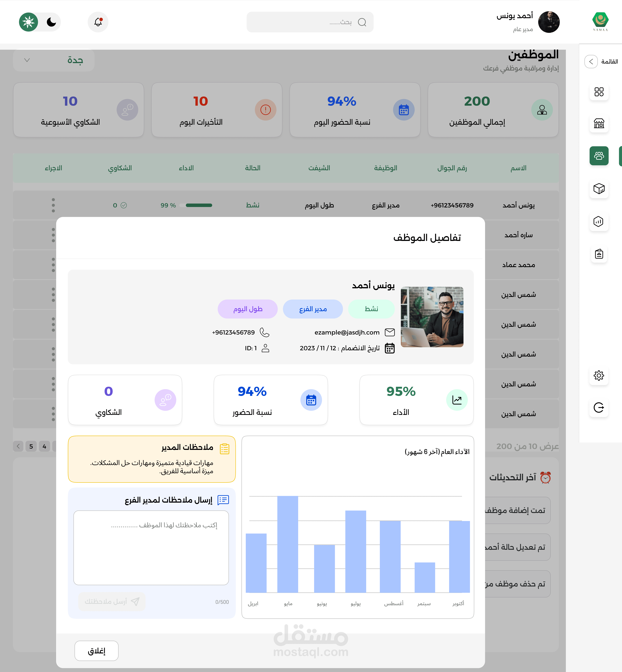Open actions menu for يونس أحمد row

tap(53, 205)
